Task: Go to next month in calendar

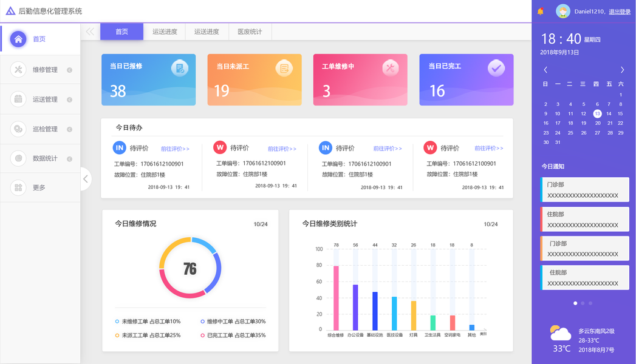Action: pyautogui.click(x=622, y=70)
